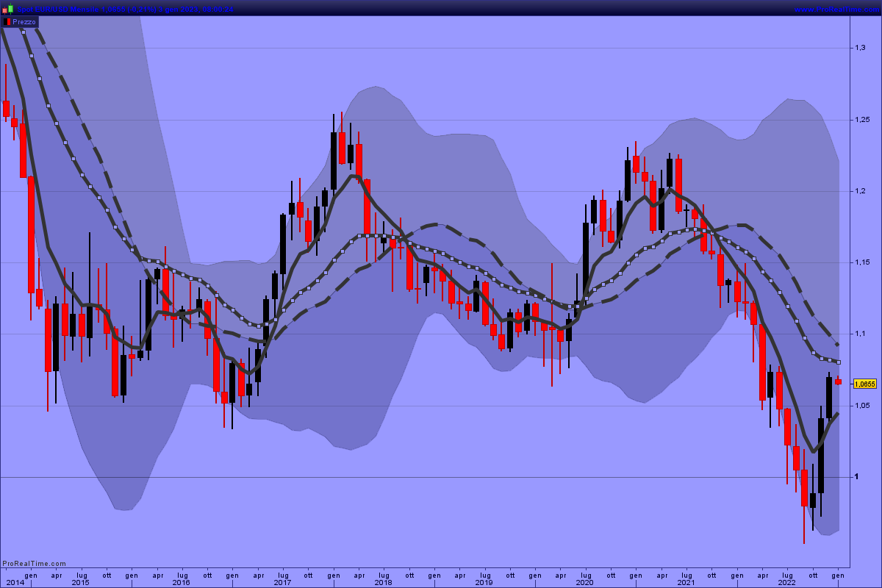The width and height of the screenshot is (882, 588).
Task: Click the 1,05 level on price axis
Action: tap(862, 406)
